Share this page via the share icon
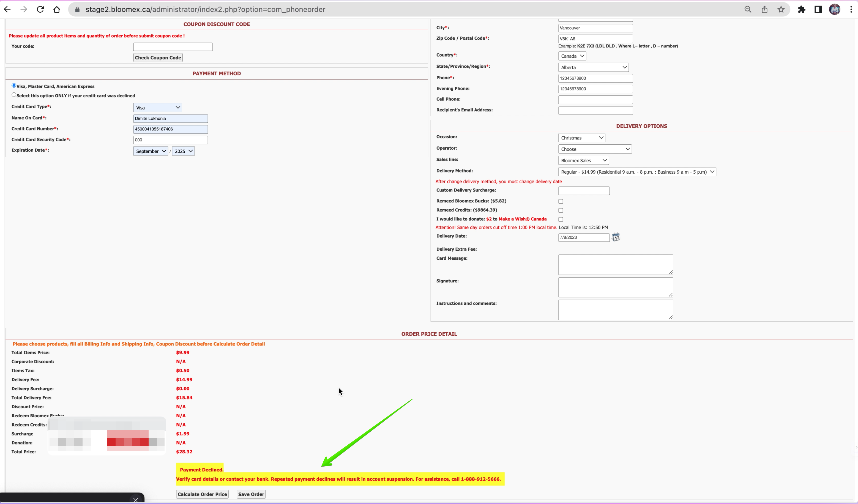The width and height of the screenshot is (858, 504). tap(764, 10)
